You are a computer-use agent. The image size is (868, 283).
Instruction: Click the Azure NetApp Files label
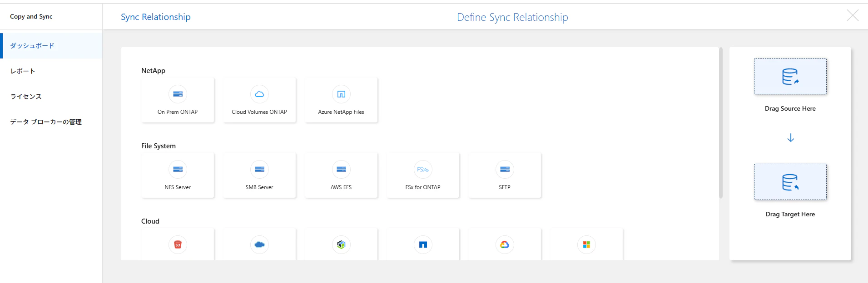tap(341, 112)
